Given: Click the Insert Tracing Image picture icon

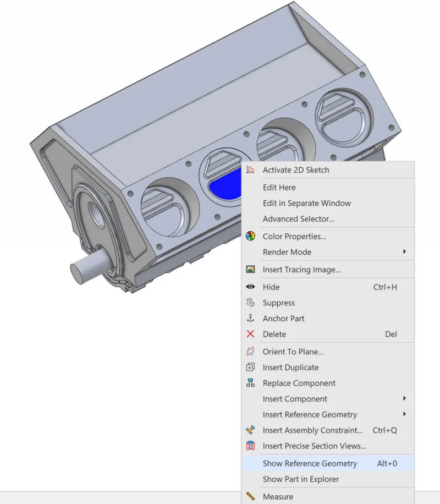Looking at the screenshot, I should pyautogui.click(x=250, y=270).
